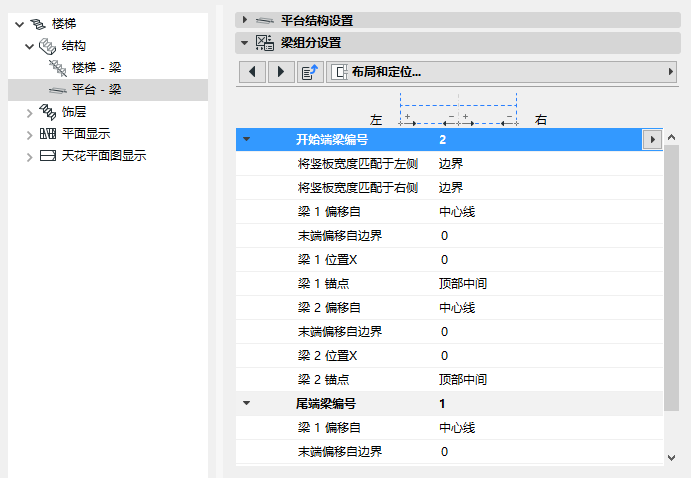Viewport: 691px width, 478px height.
Task: Click the parameter list scrollbar thumb
Action: [x=671, y=278]
